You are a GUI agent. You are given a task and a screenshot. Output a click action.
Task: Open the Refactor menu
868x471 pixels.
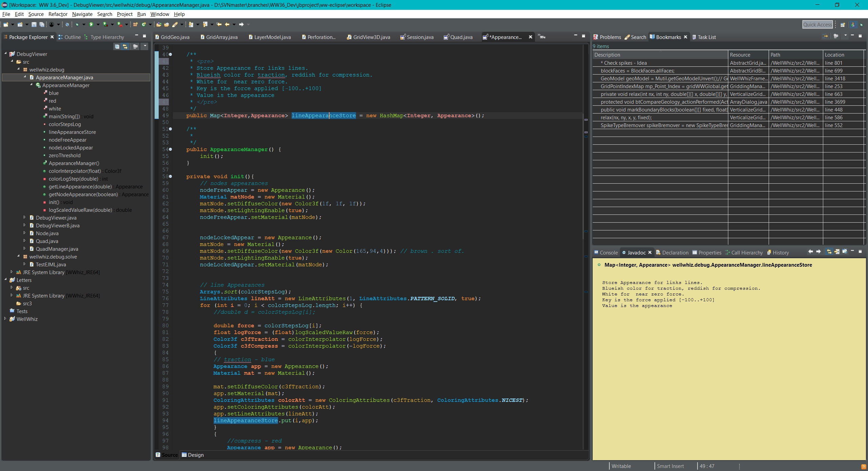(x=58, y=14)
